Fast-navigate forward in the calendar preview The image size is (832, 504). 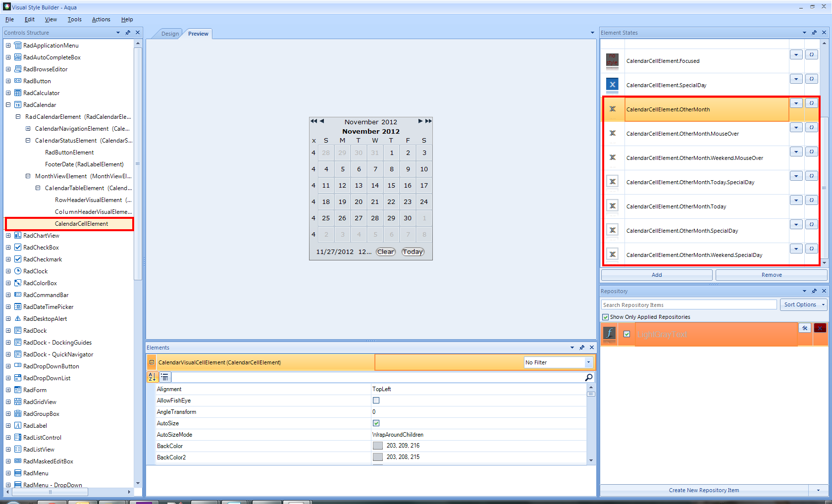428,121
